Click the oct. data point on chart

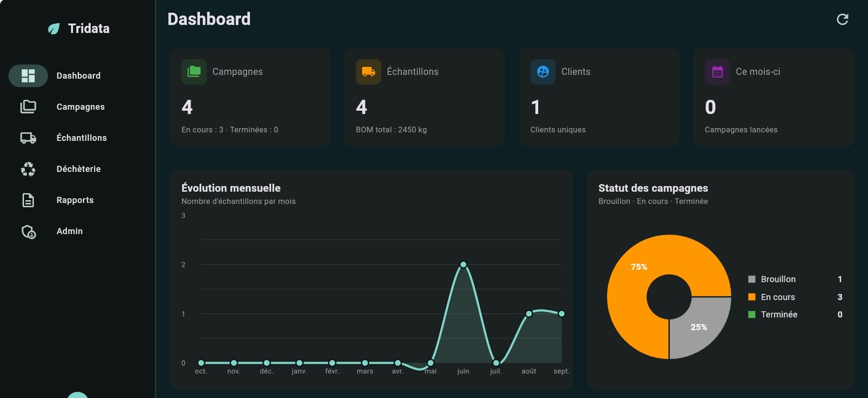pos(201,363)
